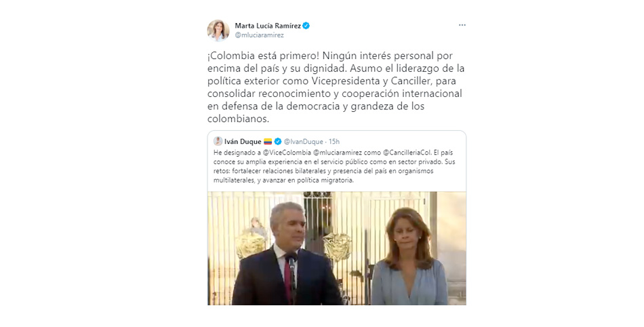The width and height of the screenshot is (644, 327).
Task: Open the three-dot more options menu
Action: point(462,25)
